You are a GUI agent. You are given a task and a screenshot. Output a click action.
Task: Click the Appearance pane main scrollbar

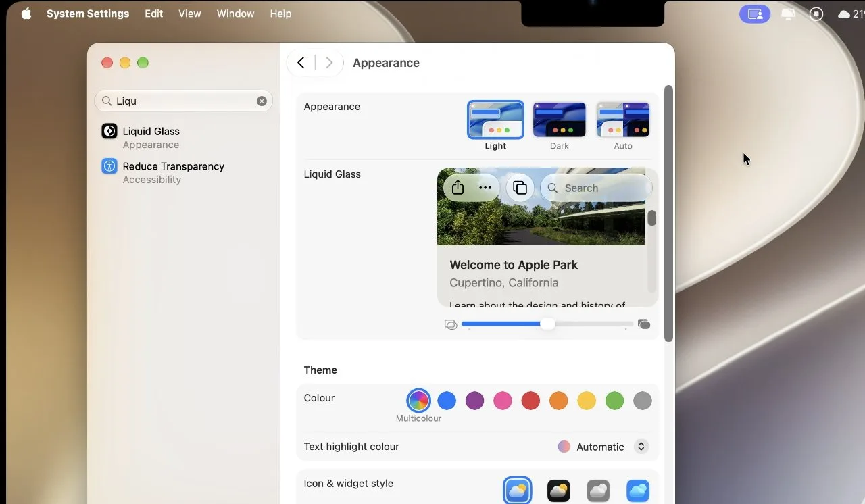tap(668, 213)
